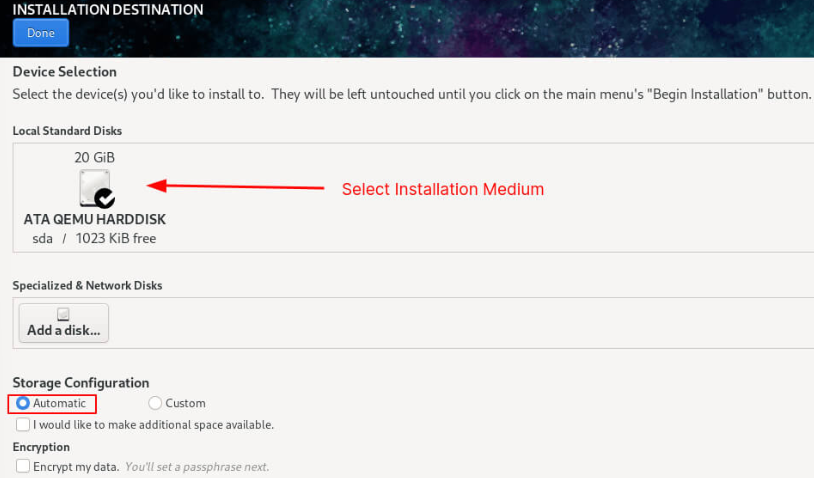
Task: Choose Automatic storage configuration radio
Action: [x=22, y=403]
